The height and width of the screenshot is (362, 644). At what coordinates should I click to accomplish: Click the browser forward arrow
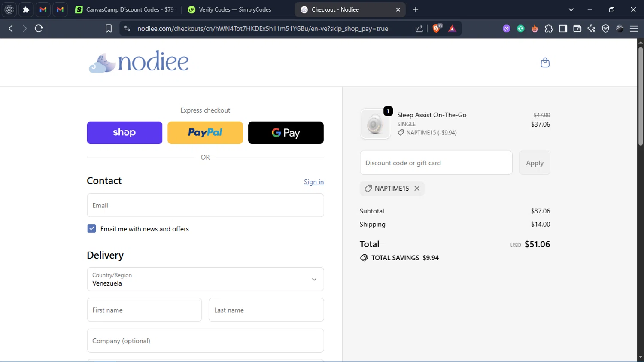tap(24, 28)
